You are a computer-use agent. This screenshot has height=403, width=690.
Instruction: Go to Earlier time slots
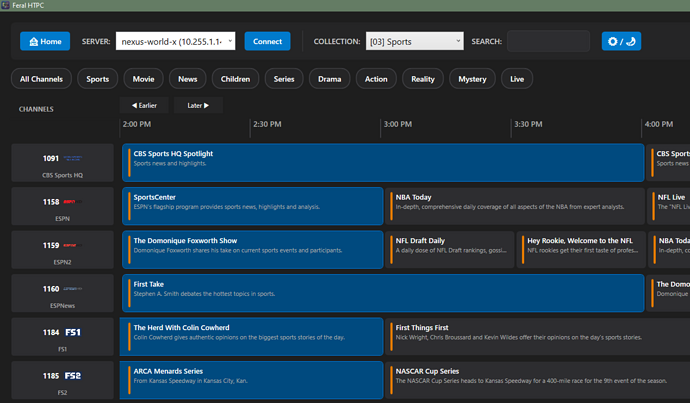coord(144,106)
